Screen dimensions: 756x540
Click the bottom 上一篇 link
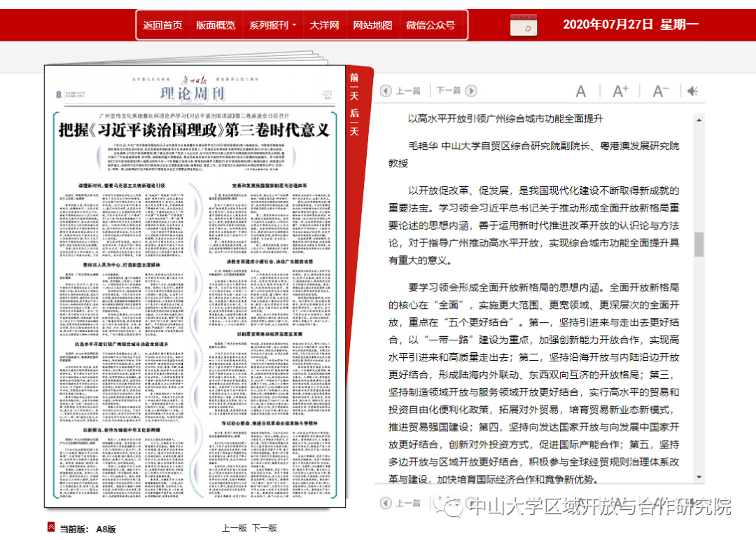408,504
